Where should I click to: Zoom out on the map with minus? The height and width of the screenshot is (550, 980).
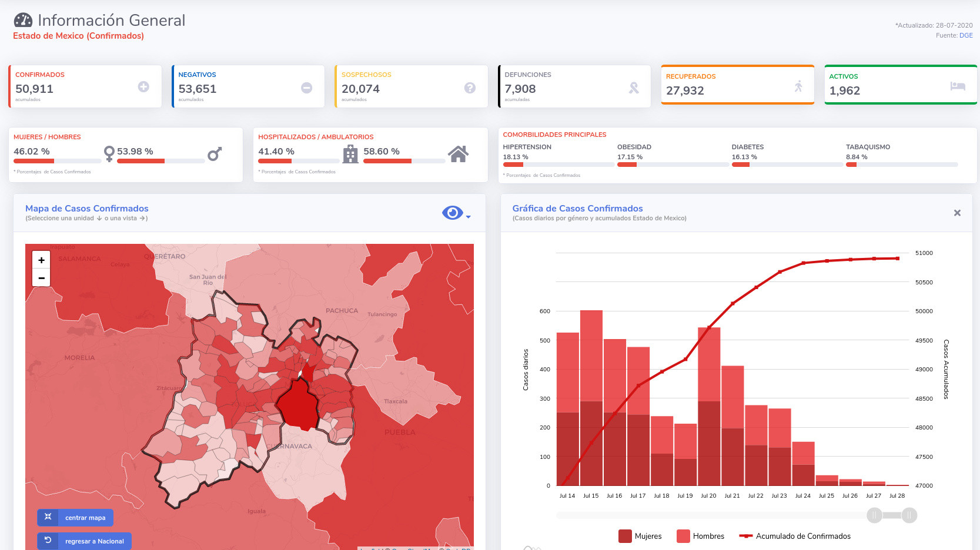coord(41,278)
